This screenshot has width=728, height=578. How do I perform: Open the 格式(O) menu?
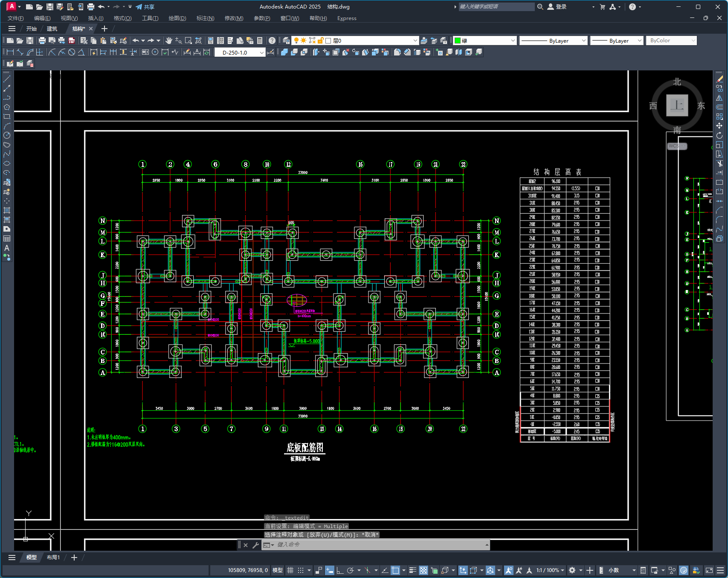[x=122, y=18]
